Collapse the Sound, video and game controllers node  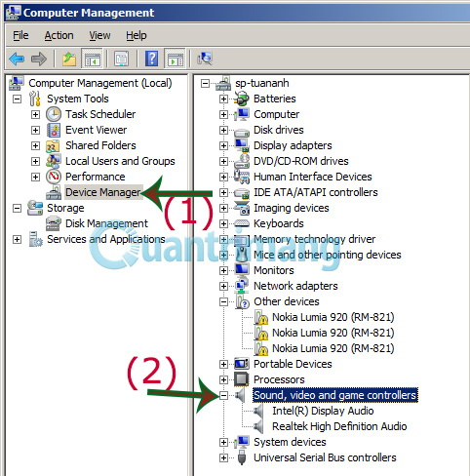pyautogui.click(x=223, y=395)
